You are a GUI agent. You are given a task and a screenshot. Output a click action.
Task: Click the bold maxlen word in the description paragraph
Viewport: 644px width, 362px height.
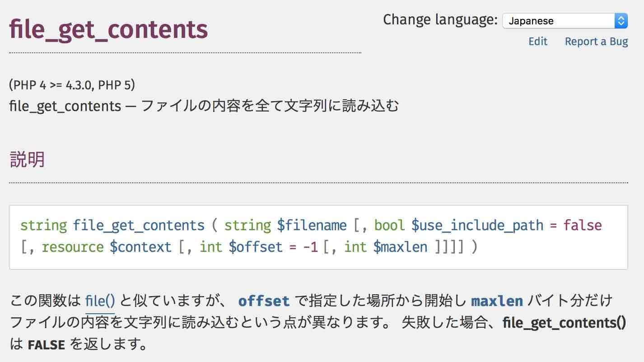pos(497,301)
